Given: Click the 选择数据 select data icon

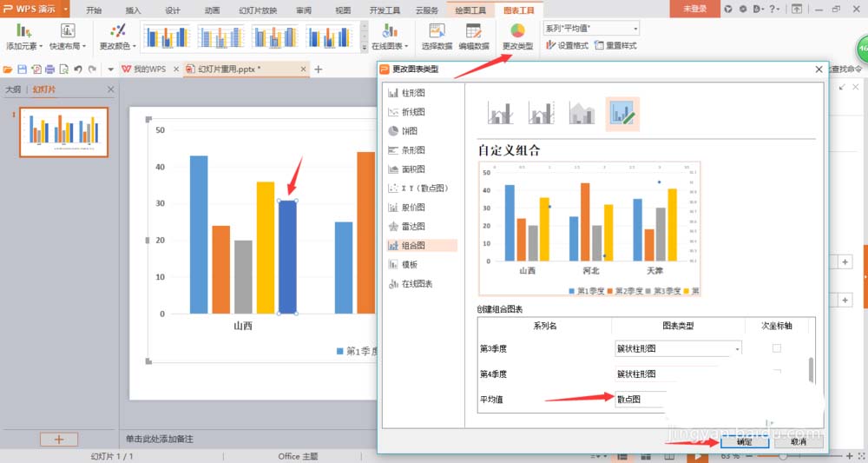Looking at the screenshot, I should point(437,31).
